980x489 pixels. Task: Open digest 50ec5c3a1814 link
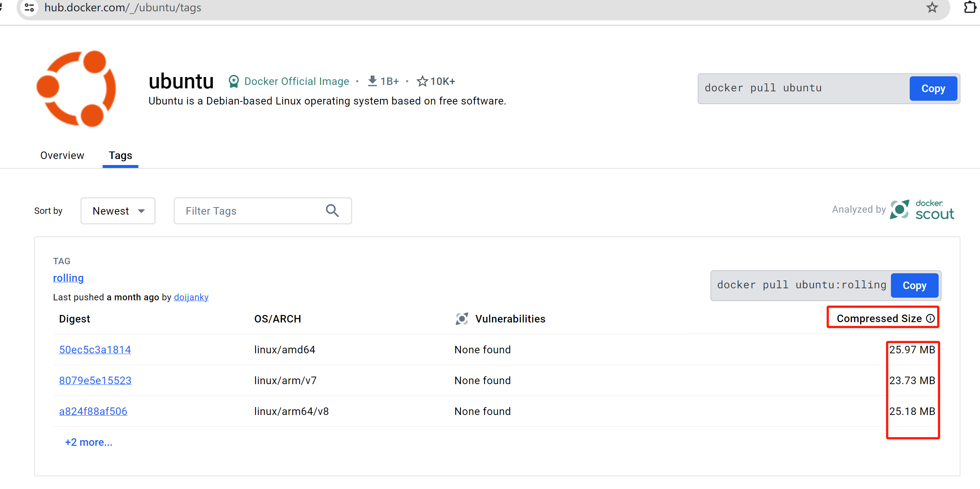coord(95,350)
